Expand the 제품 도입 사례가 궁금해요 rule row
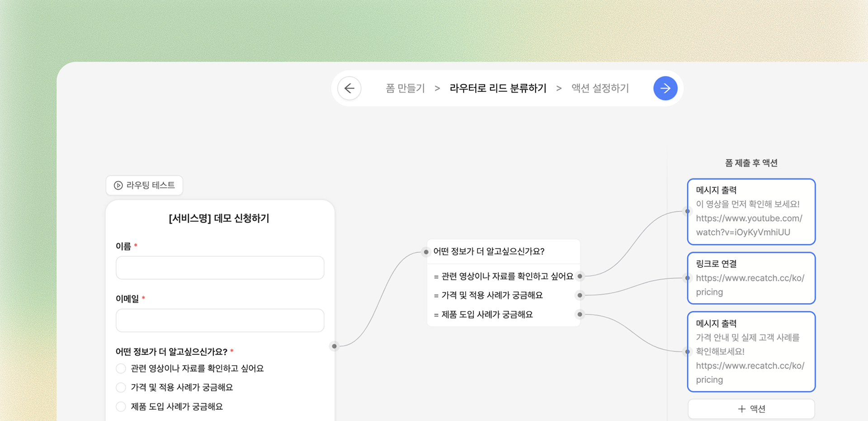The image size is (868, 421). [x=487, y=314]
